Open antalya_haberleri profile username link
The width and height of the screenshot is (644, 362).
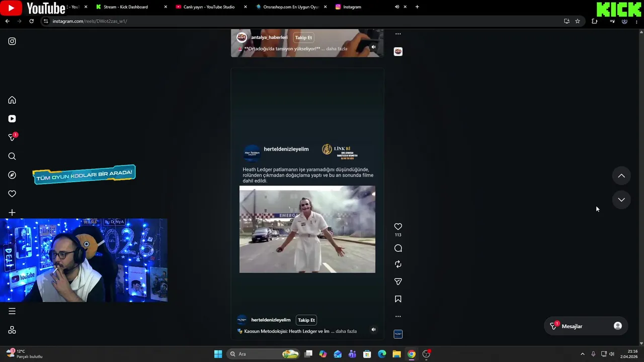click(269, 38)
